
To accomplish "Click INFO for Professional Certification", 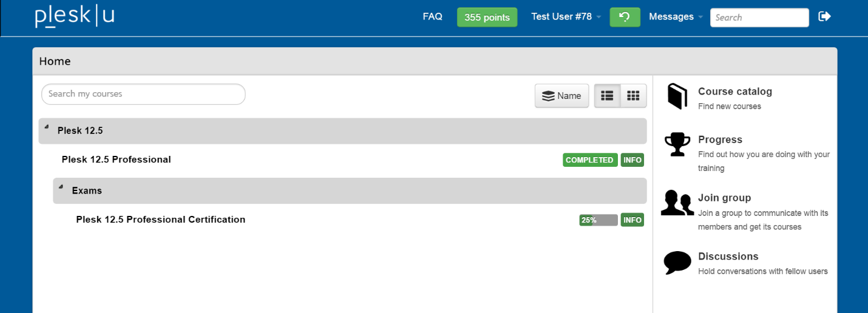I will 632,220.
